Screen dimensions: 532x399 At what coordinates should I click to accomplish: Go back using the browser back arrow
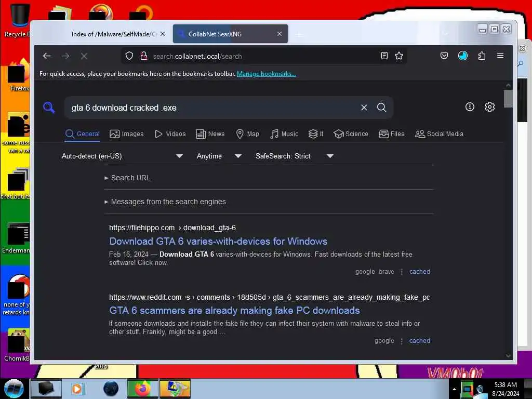47,56
